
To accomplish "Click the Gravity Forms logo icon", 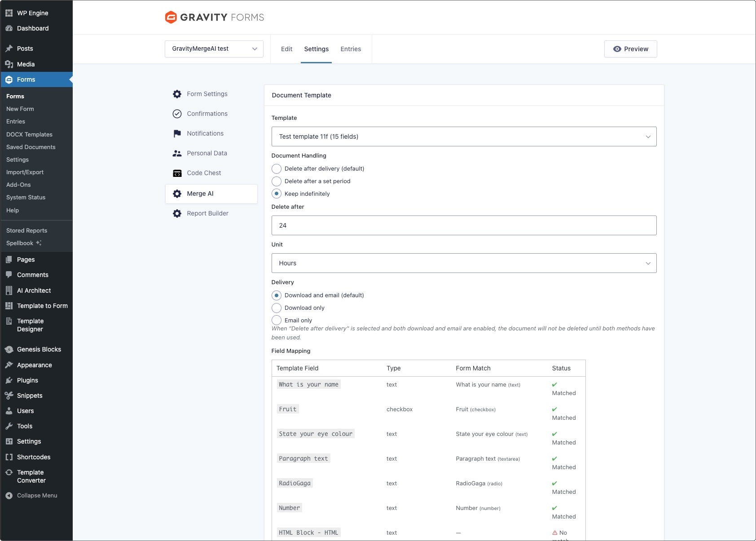I will pos(171,17).
